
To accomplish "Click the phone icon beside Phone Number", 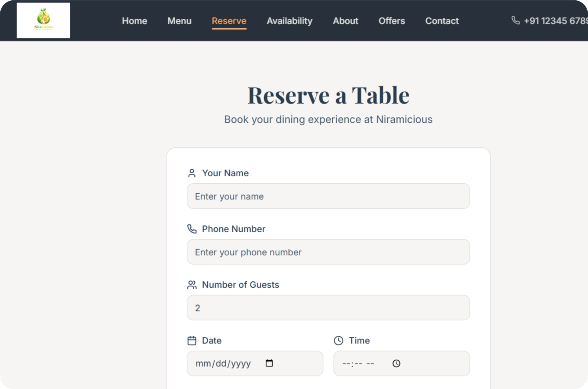I will [192, 229].
